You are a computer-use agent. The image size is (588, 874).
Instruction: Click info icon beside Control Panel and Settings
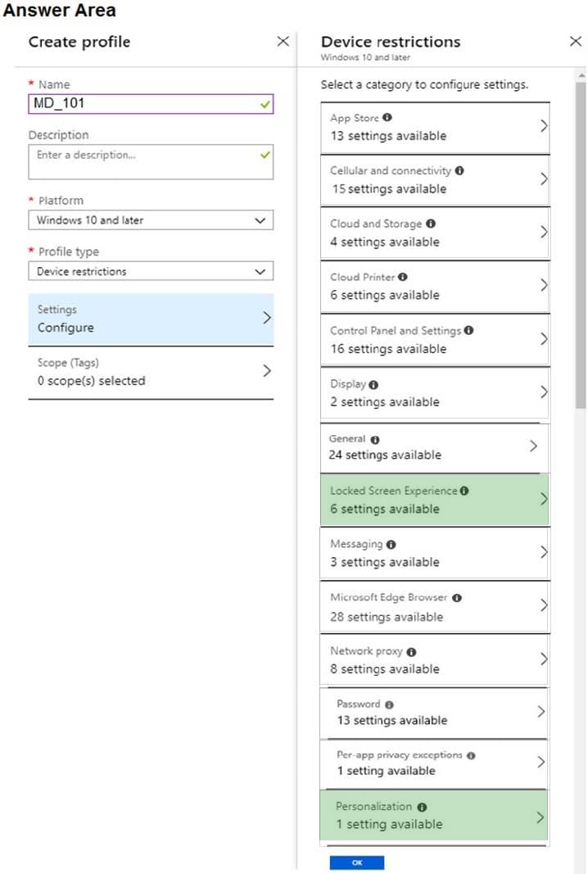pos(468,330)
